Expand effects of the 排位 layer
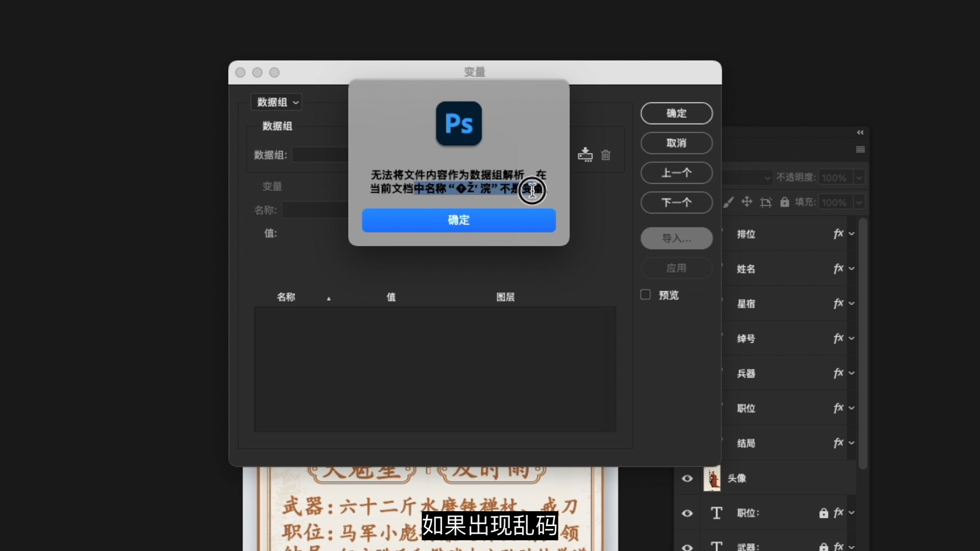This screenshot has height=551, width=980. point(851,234)
